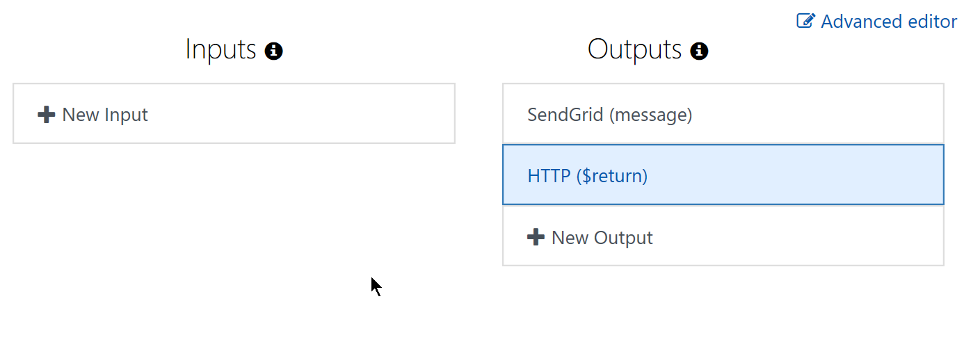The width and height of the screenshot is (980, 340).
Task: Click the plus icon for New Input
Action: [x=47, y=114]
